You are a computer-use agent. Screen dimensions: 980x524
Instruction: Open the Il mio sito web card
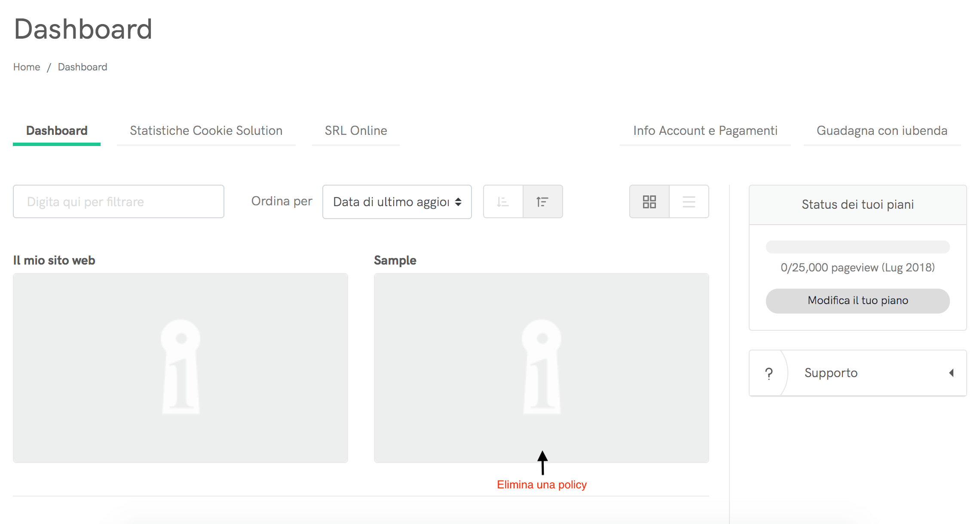point(181,368)
